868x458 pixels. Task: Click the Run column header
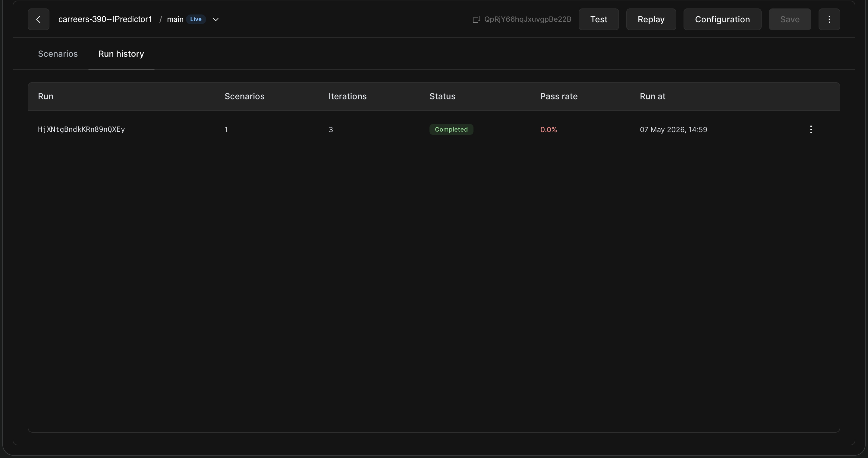point(46,97)
